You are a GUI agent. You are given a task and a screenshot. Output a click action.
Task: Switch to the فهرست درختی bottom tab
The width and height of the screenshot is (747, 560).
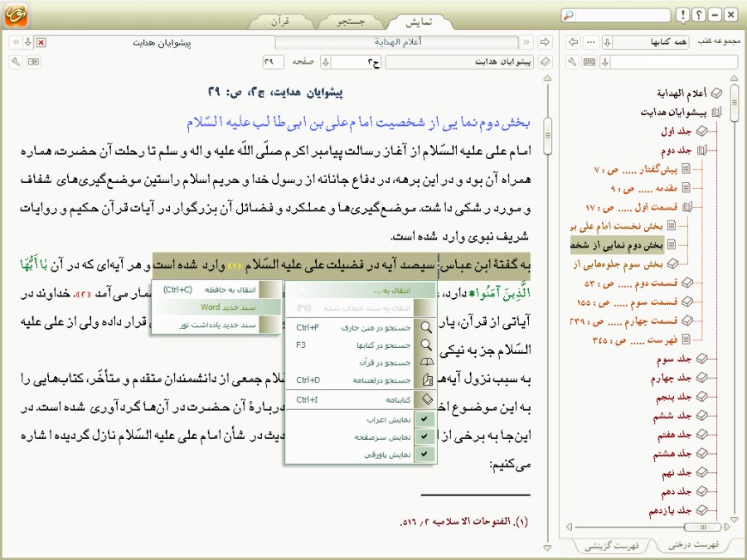pos(694,545)
